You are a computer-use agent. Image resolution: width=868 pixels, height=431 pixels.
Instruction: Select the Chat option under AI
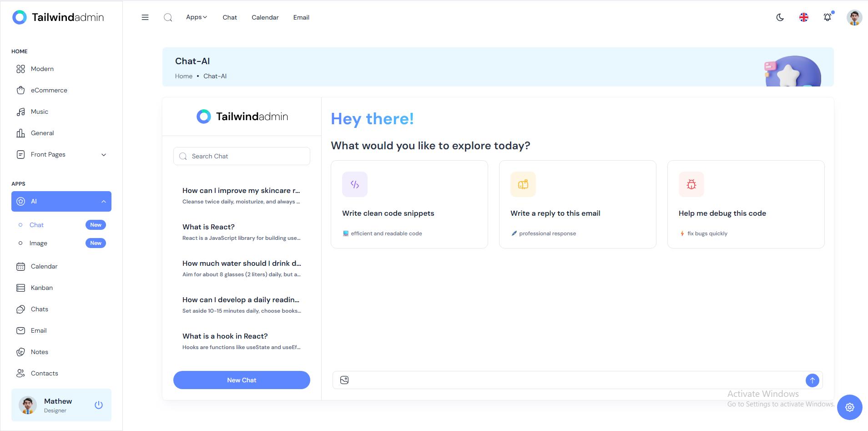pos(37,225)
